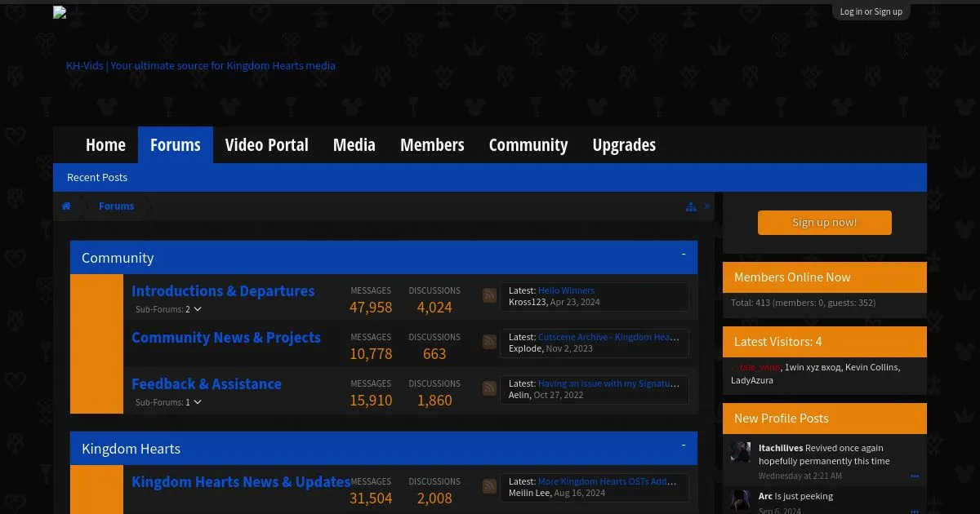Go to the Media tab
This screenshot has width=980, height=514.
354,145
